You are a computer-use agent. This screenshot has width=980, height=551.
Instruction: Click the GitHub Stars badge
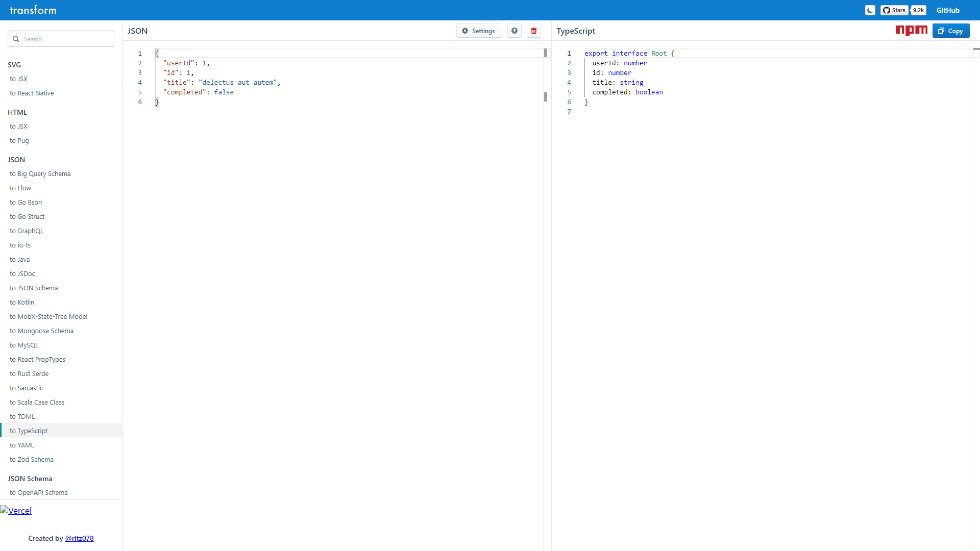tap(894, 10)
